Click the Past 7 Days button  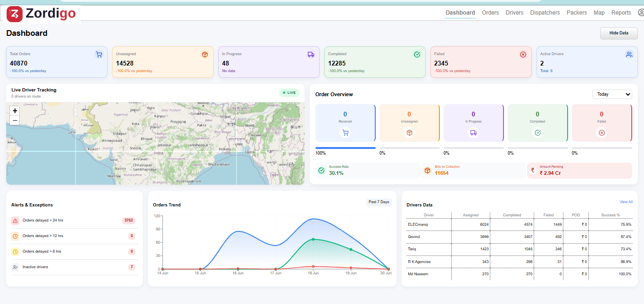(x=379, y=202)
